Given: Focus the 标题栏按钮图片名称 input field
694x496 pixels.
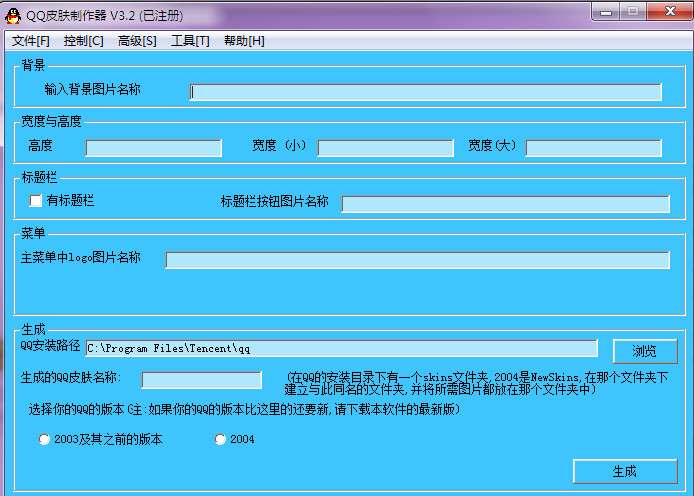Looking at the screenshot, I should click(505, 204).
